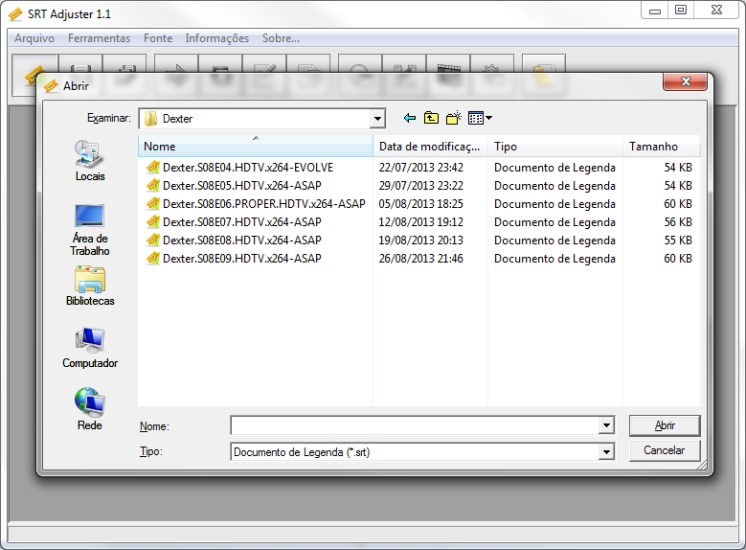Browse Rede network location
This screenshot has width=746, height=550.
pos(89,409)
